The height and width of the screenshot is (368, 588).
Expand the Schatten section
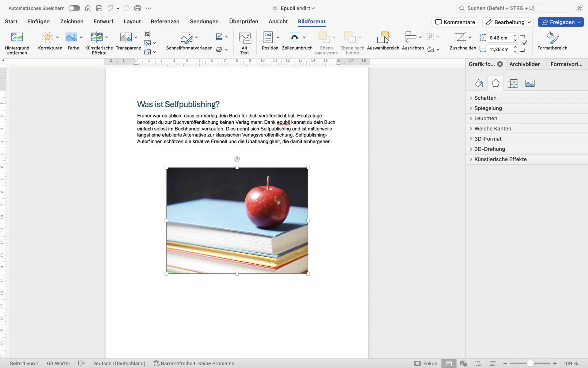526,98
